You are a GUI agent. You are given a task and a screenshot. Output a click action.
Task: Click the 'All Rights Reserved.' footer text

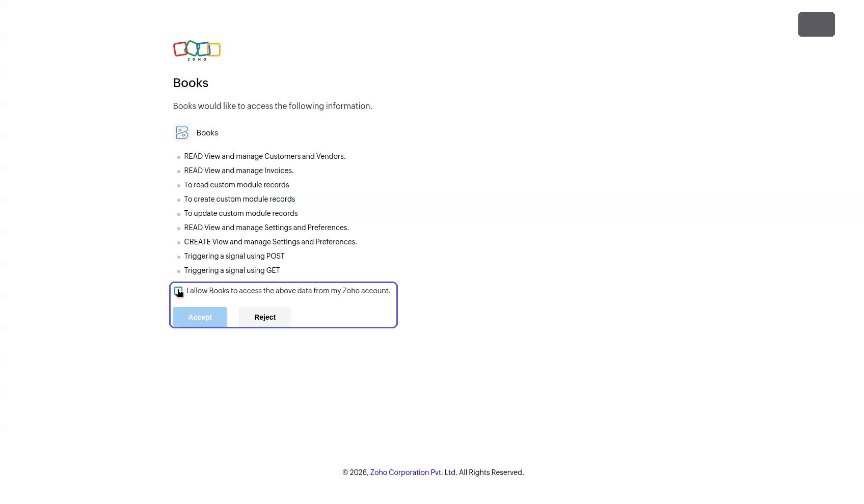pyautogui.click(x=491, y=472)
